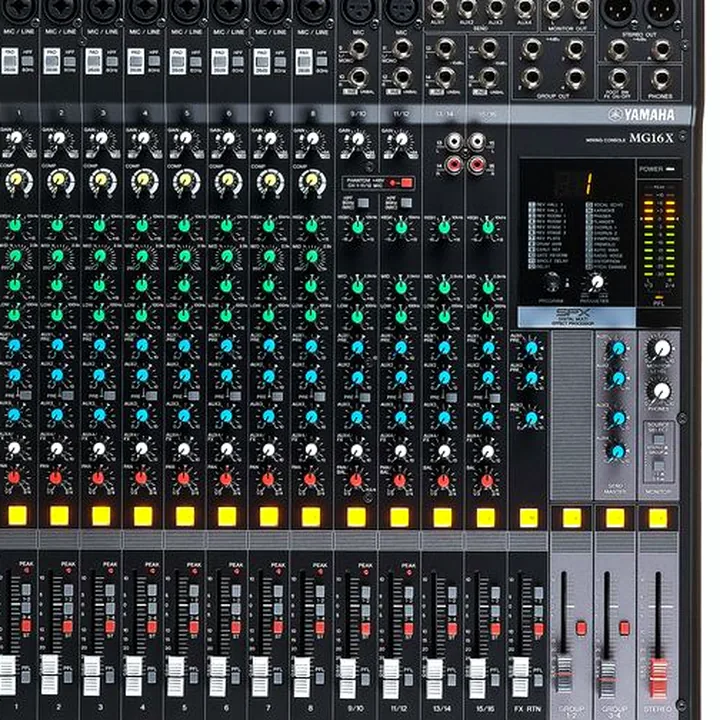Adjust the GAIN knob on channel 11/12
The height and width of the screenshot is (720, 720).
pyautogui.click(x=401, y=139)
